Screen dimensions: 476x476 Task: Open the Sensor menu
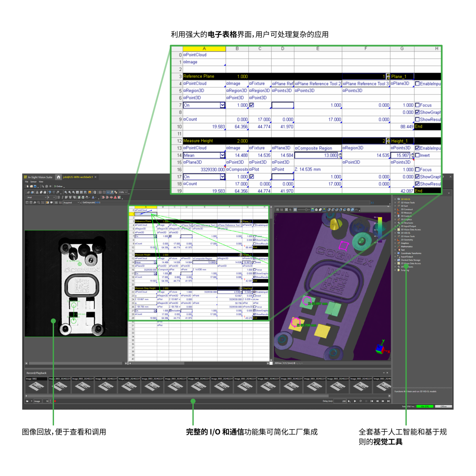pos(33,182)
